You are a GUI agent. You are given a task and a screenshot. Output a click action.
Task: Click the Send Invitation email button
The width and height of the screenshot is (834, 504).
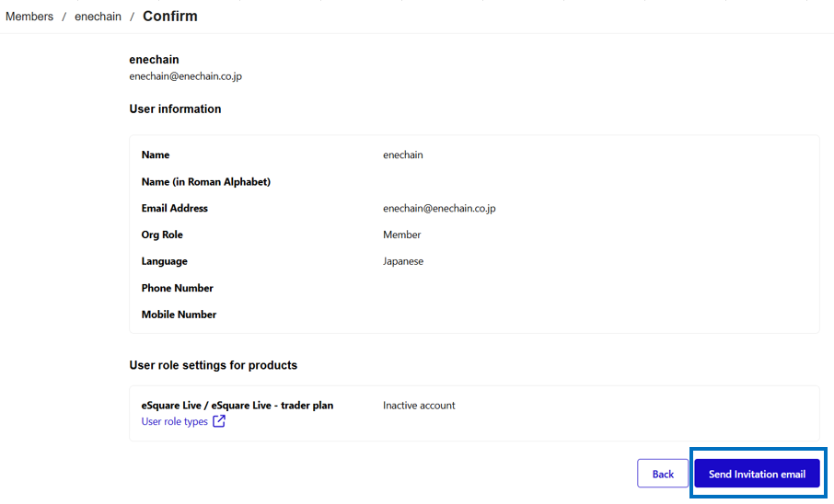757,473
